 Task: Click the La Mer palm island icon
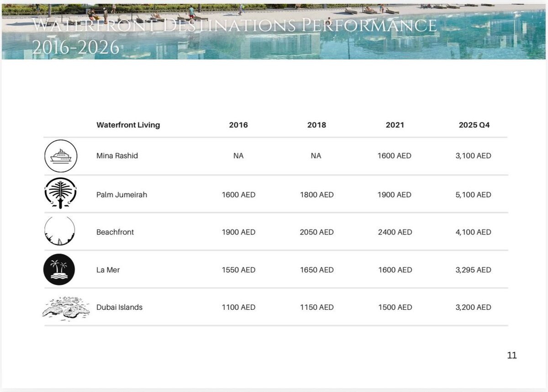point(59,270)
